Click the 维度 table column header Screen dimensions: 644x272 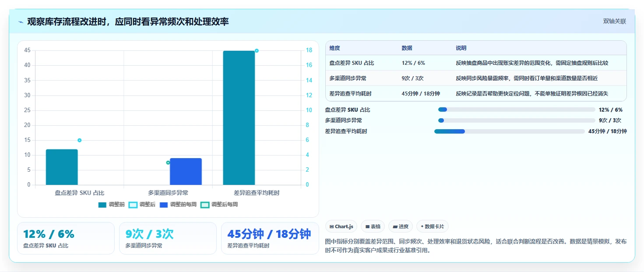tap(335, 48)
